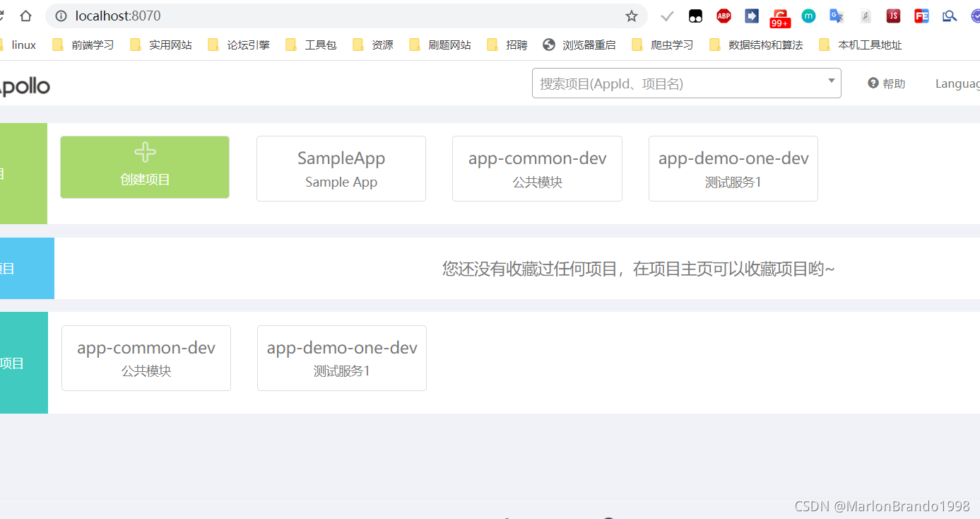Click the Apollo logo
This screenshot has width=980, height=519.
tap(25, 86)
